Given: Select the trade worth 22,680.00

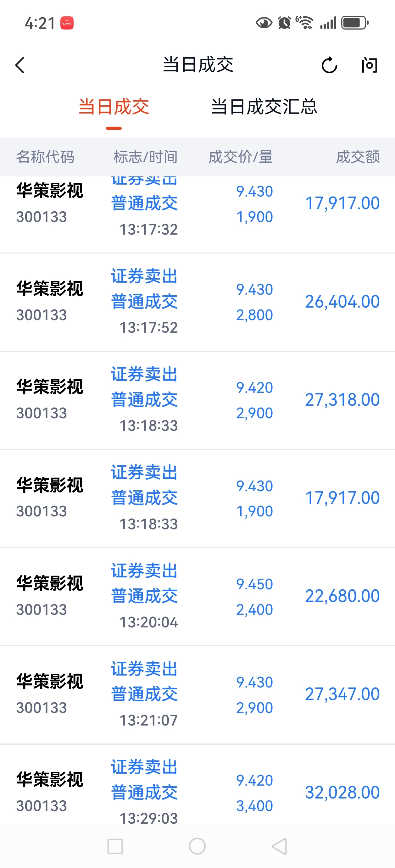Looking at the screenshot, I should tap(197, 596).
